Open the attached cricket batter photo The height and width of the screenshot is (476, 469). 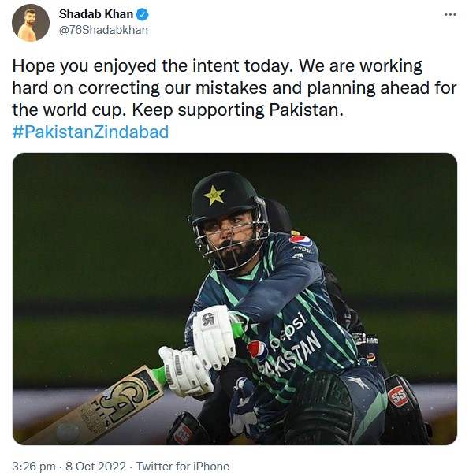pyautogui.click(x=235, y=299)
